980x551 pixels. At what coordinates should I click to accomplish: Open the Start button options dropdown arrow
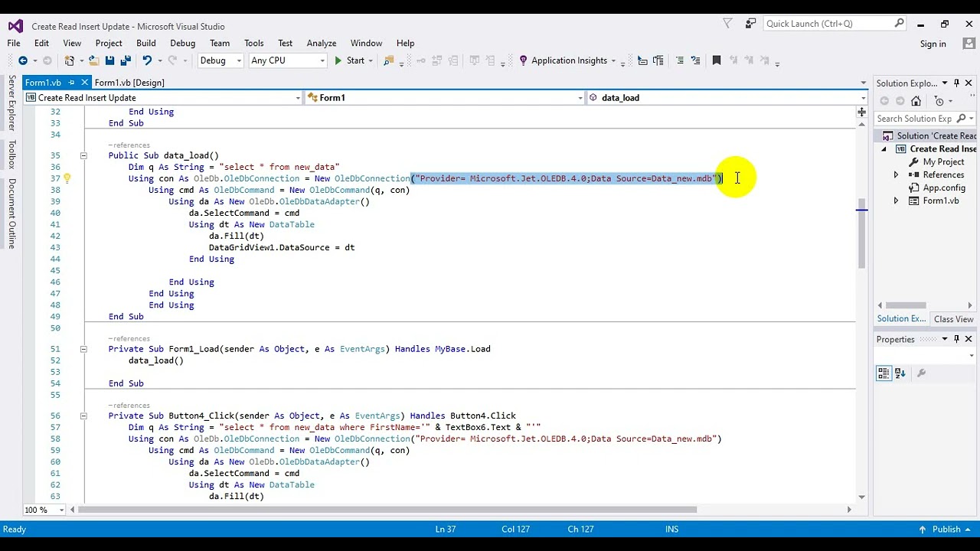click(x=371, y=61)
